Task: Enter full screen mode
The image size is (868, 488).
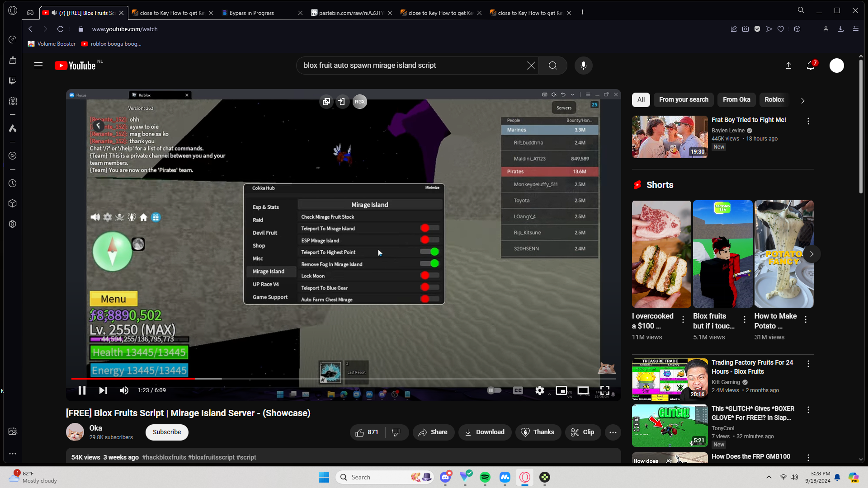Action: 605,390
